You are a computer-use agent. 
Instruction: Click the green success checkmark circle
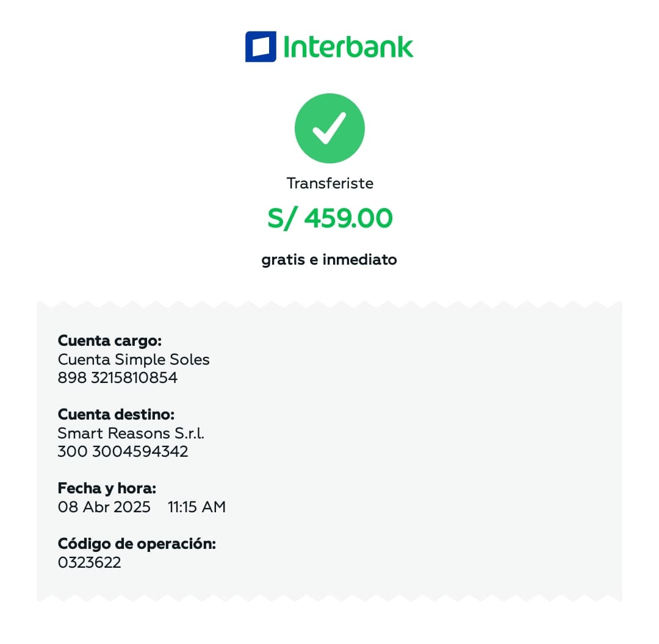coord(329,128)
